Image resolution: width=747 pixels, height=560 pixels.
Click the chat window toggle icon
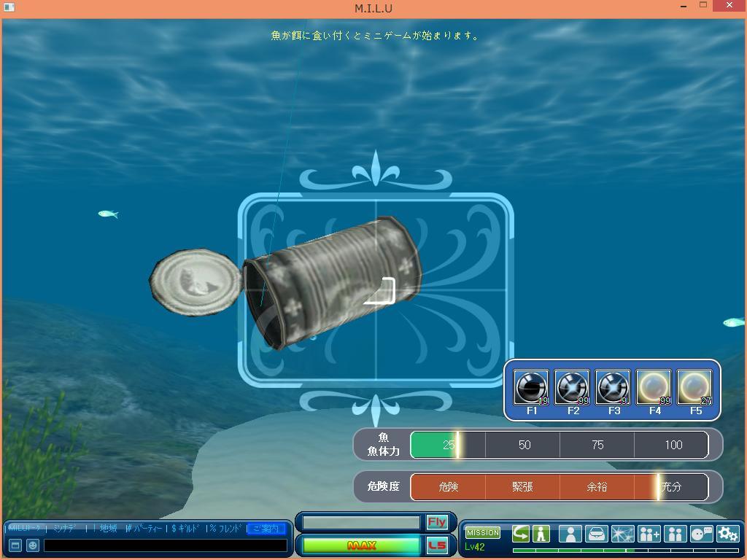pos(15,545)
